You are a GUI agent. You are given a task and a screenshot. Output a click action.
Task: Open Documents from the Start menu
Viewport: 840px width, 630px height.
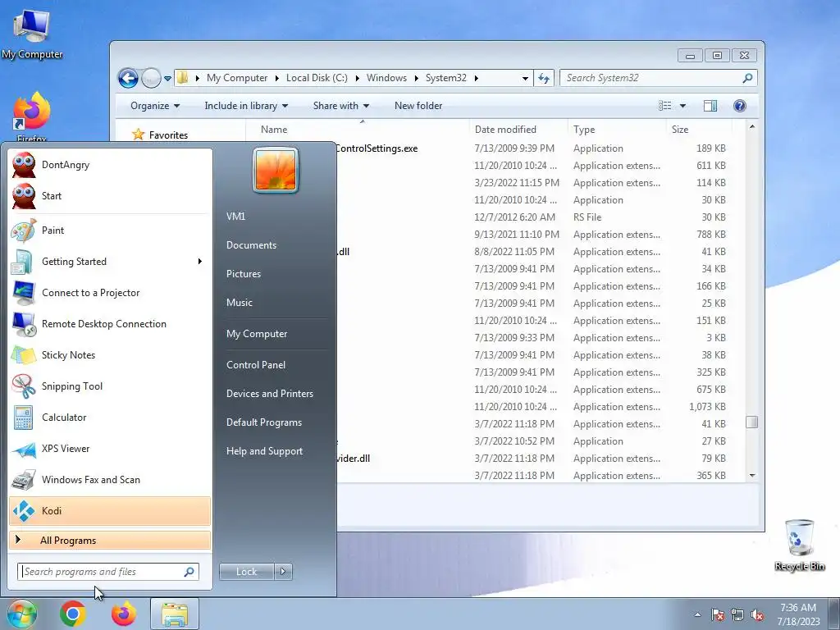pyautogui.click(x=251, y=245)
